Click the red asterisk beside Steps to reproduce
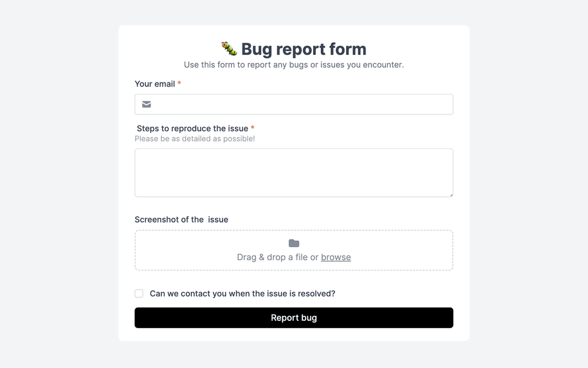Screen dimensions: 588x368 pyautogui.click(x=253, y=128)
